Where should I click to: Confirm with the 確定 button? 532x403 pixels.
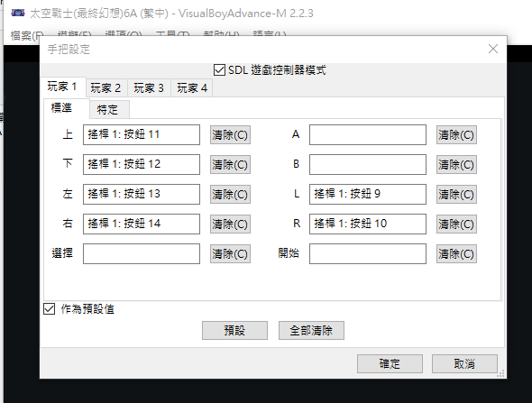pyautogui.click(x=390, y=364)
